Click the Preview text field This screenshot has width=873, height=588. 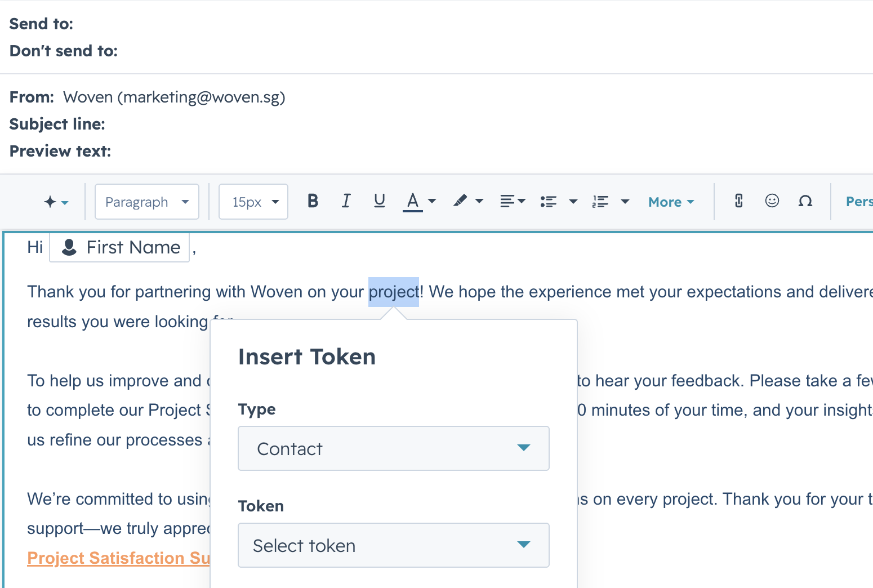click(60, 151)
